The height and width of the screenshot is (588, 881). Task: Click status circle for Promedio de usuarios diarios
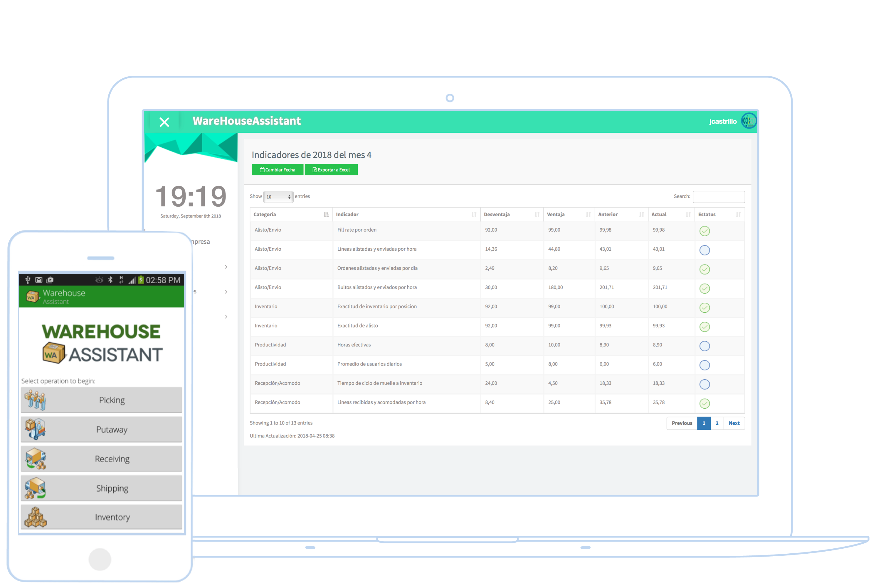pos(705,365)
